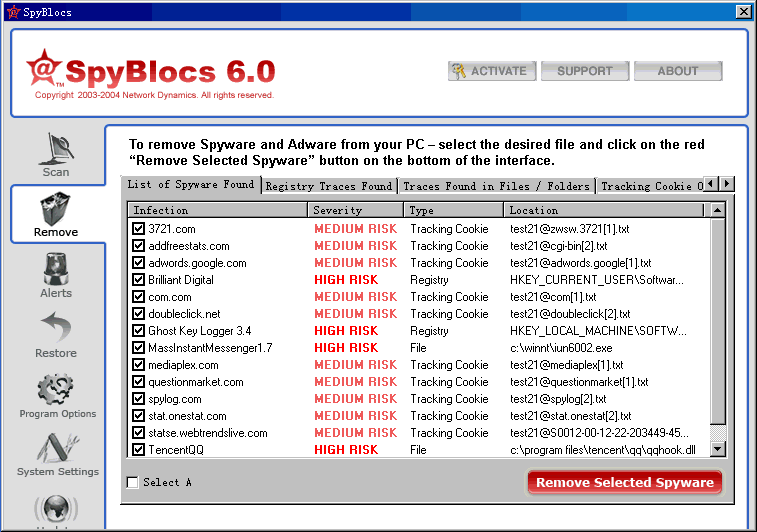Uncheck the addfreestats.com entry

(x=139, y=245)
